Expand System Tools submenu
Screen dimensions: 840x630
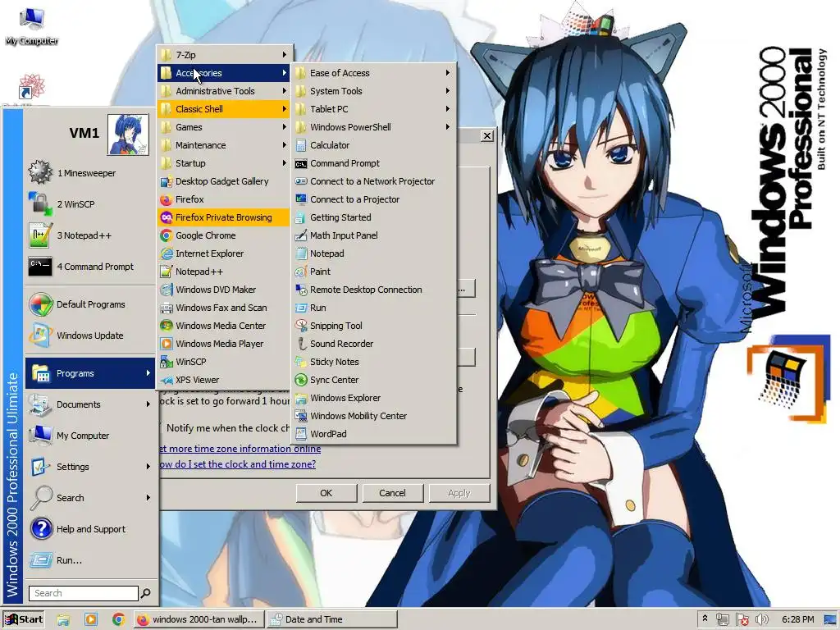click(373, 91)
